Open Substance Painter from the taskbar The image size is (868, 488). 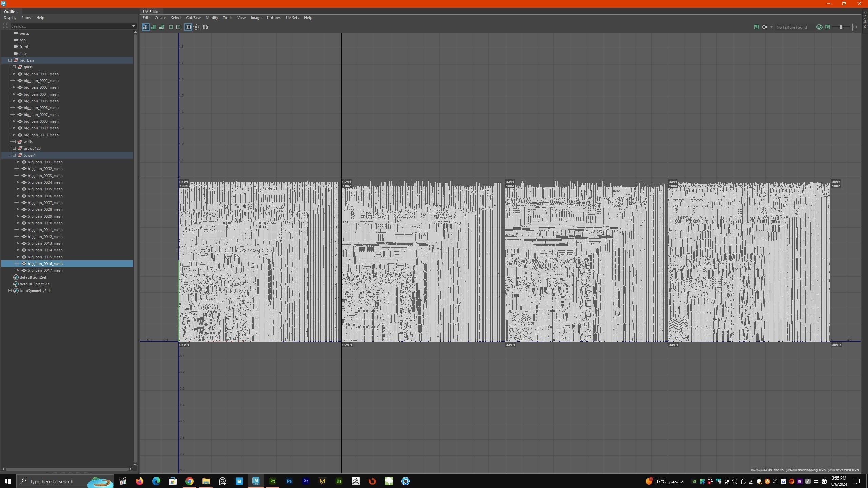(272, 481)
